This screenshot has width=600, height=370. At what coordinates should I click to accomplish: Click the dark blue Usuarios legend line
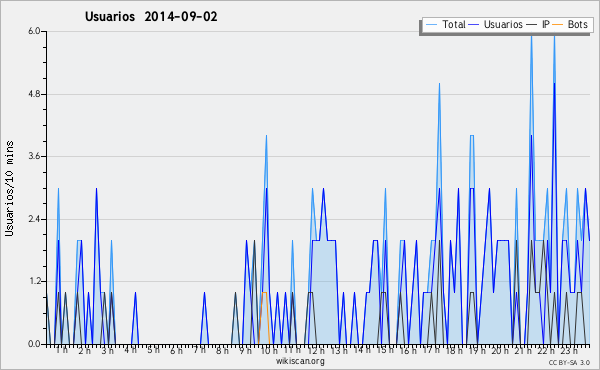(x=473, y=25)
